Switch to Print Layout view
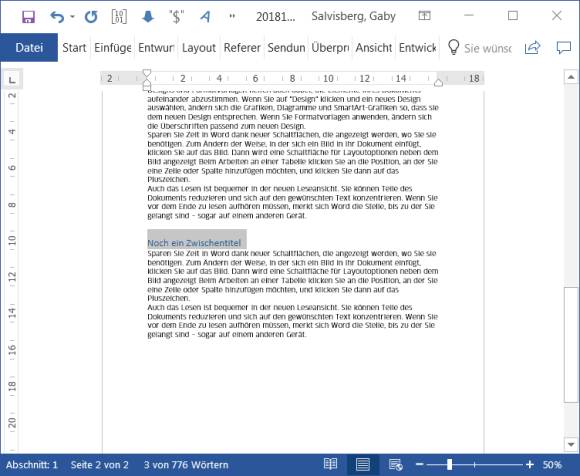Viewport: 580px width, 476px height. point(363,465)
